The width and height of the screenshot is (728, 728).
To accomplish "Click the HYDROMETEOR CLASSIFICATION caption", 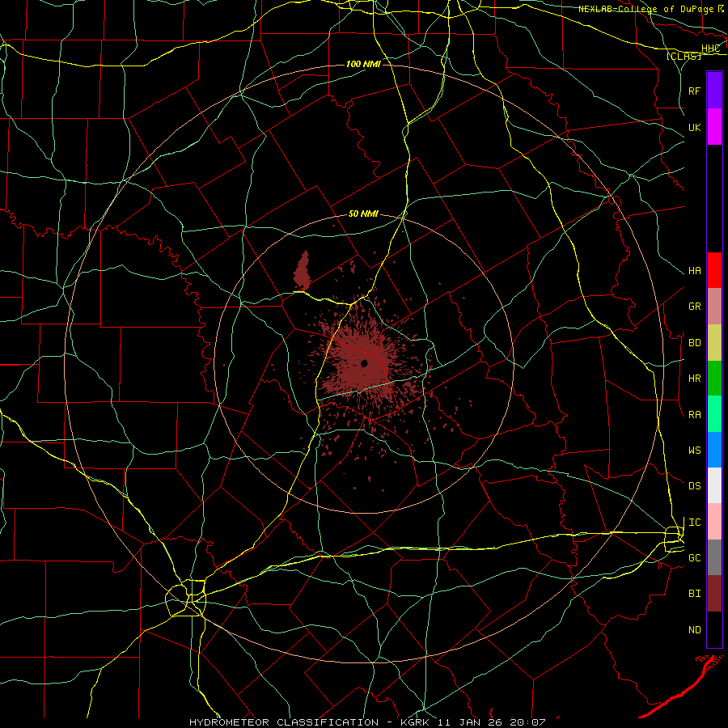I will point(284,722).
